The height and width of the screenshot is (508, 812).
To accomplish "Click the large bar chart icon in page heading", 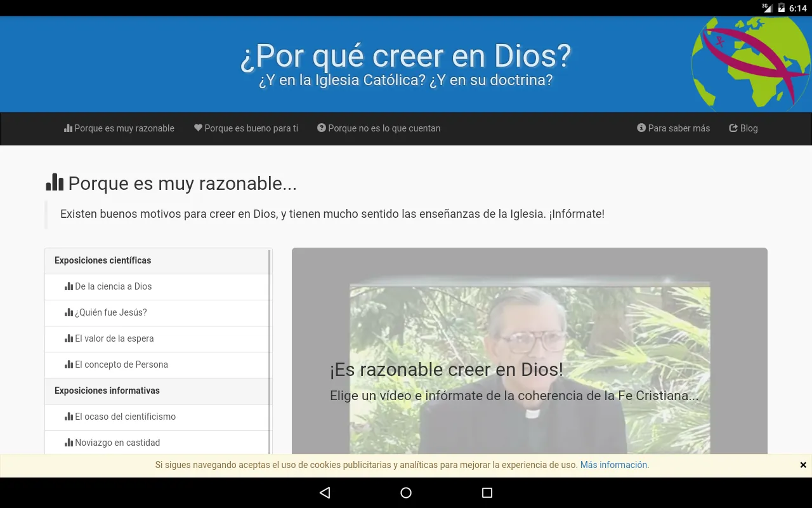I will pyautogui.click(x=55, y=182).
